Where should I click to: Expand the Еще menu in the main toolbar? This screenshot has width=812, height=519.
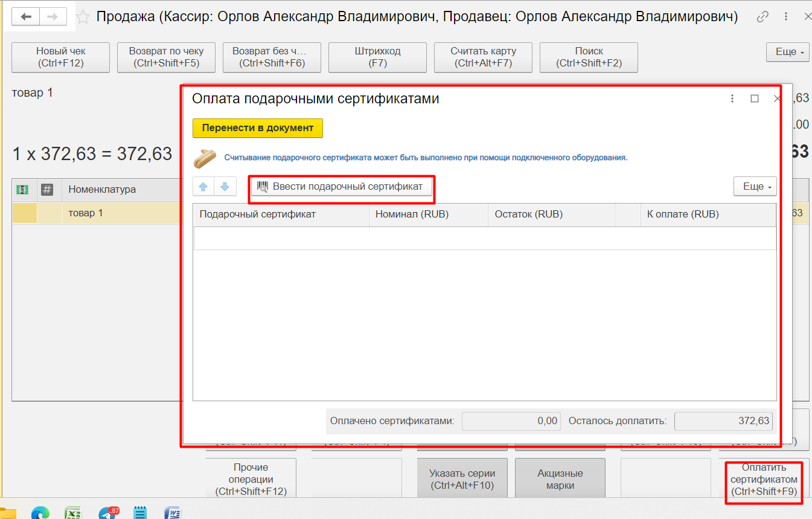click(x=787, y=52)
